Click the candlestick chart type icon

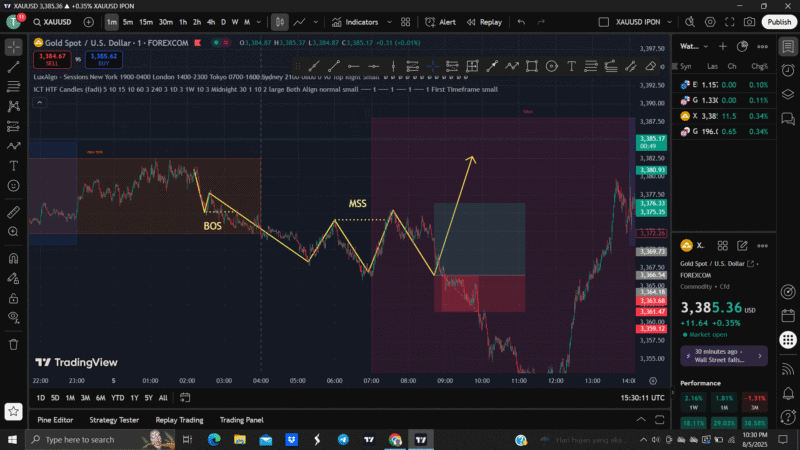[x=280, y=21]
